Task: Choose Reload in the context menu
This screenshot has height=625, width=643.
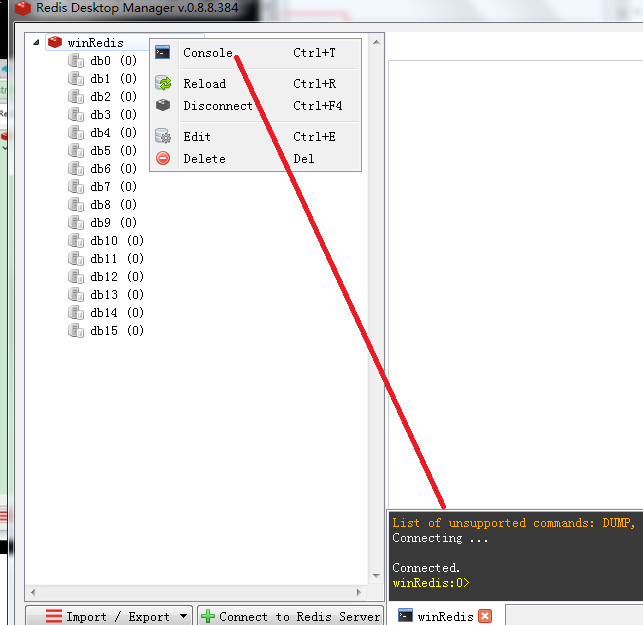Action: click(255, 84)
